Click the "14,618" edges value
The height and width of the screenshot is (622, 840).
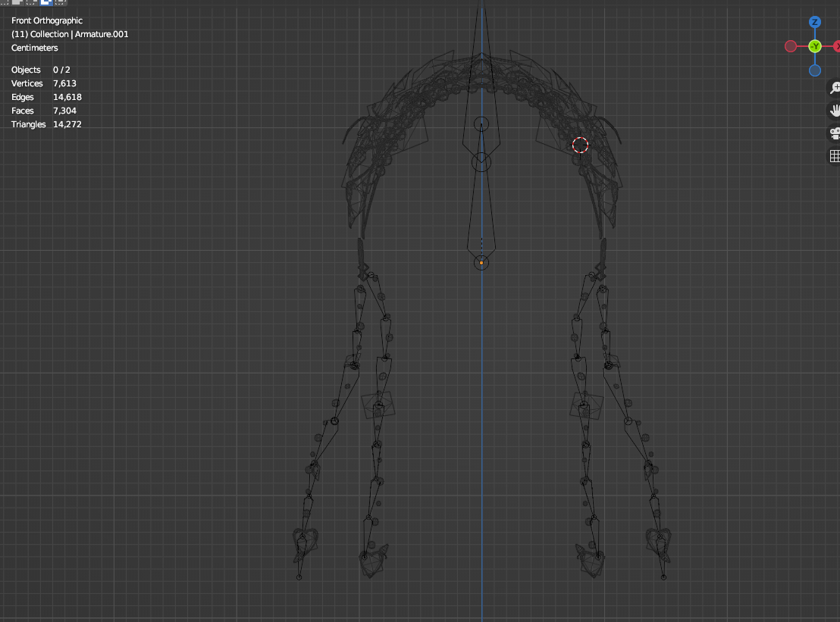67,97
